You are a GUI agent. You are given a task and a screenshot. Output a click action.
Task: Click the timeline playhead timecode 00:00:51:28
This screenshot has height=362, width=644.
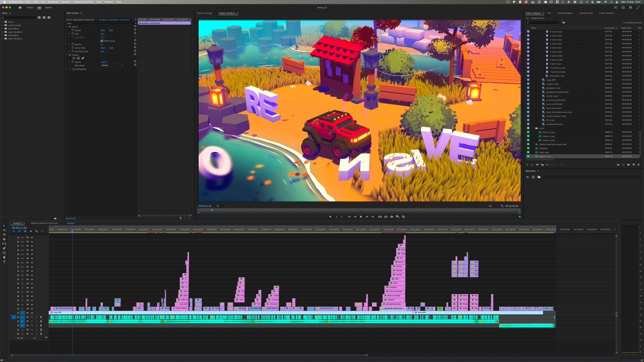19,227
